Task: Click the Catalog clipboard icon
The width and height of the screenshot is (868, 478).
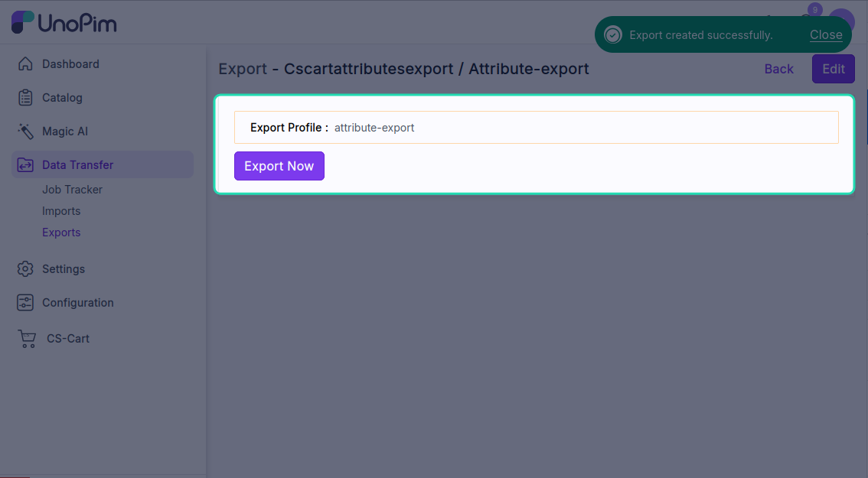Action: pos(25,97)
